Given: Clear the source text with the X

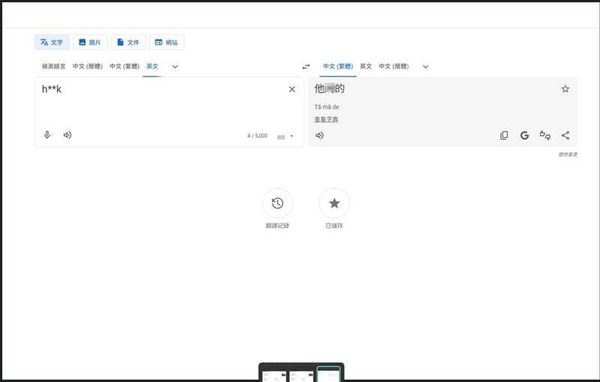Looking at the screenshot, I should [292, 89].
